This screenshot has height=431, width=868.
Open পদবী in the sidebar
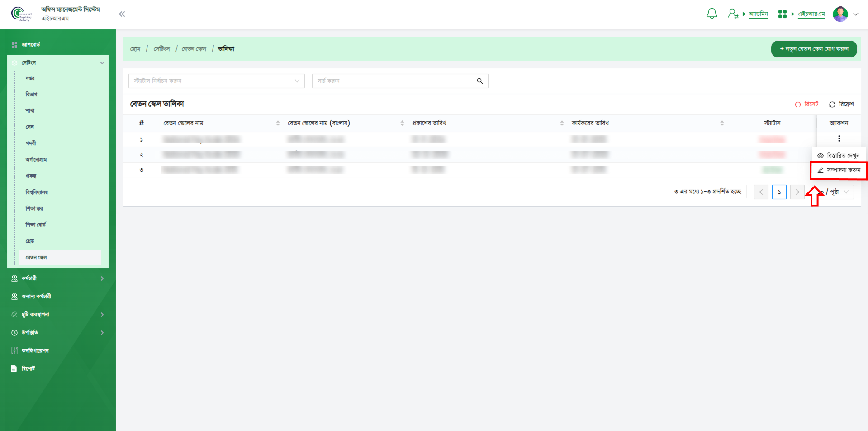[31, 143]
